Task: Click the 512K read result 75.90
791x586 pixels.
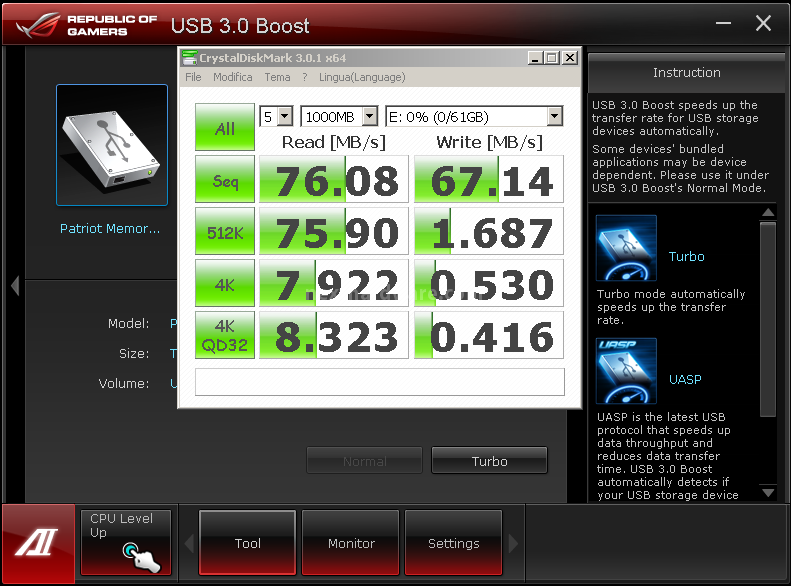Action: click(334, 231)
